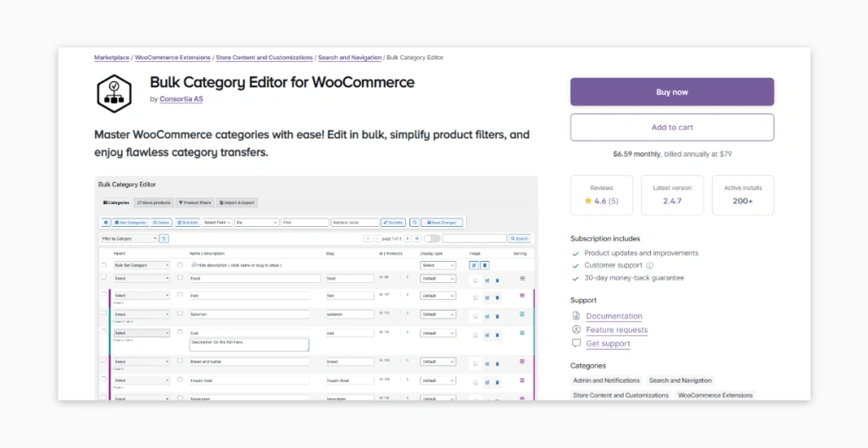Screen dimensions: 868x448
Task: Click the sorting handle in Salomon row
Action: tap(522, 314)
